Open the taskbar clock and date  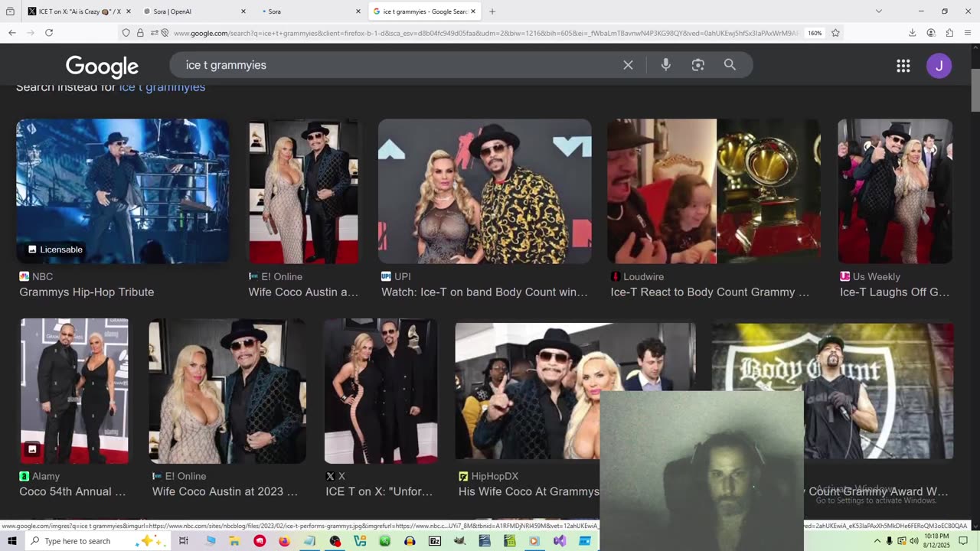tap(936, 541)
